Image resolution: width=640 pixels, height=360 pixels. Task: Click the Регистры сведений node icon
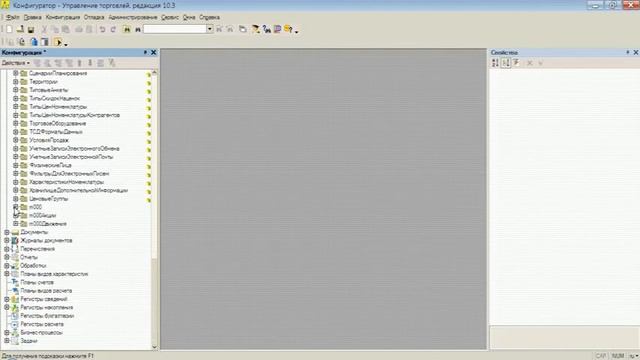click(15, 299)
